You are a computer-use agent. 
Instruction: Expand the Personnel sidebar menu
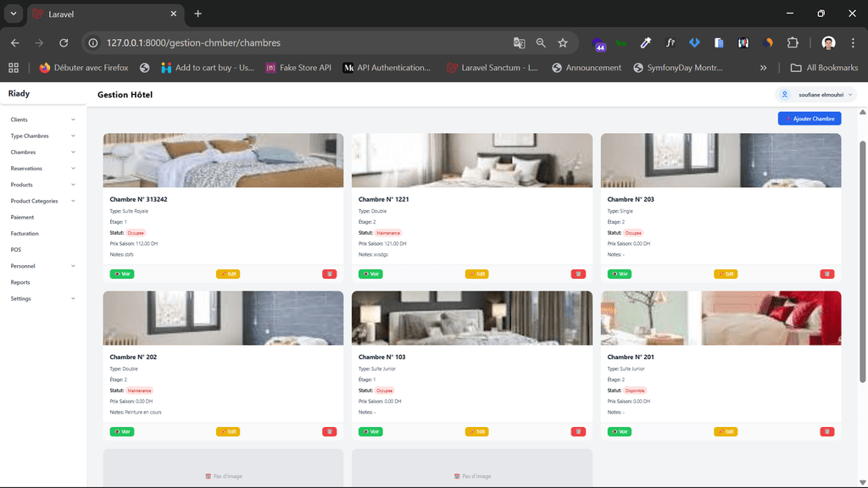click(x=42, y=266)
